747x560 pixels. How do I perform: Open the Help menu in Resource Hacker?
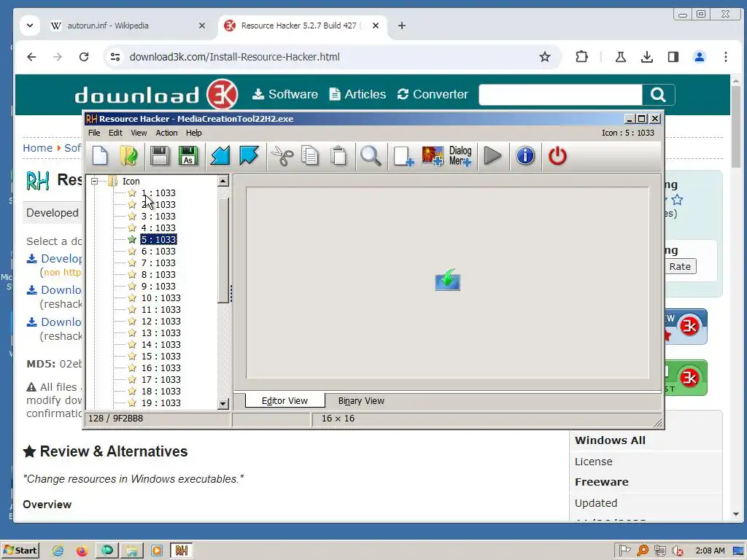(193, 133)
